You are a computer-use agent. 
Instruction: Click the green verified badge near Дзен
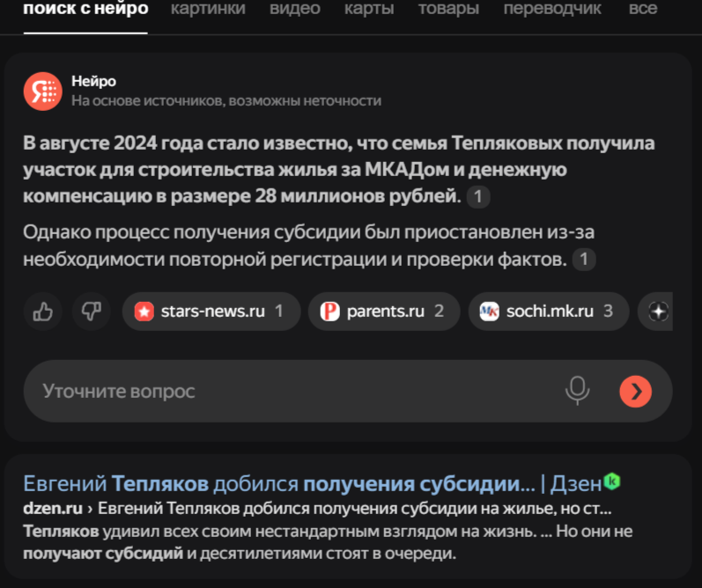612,481
